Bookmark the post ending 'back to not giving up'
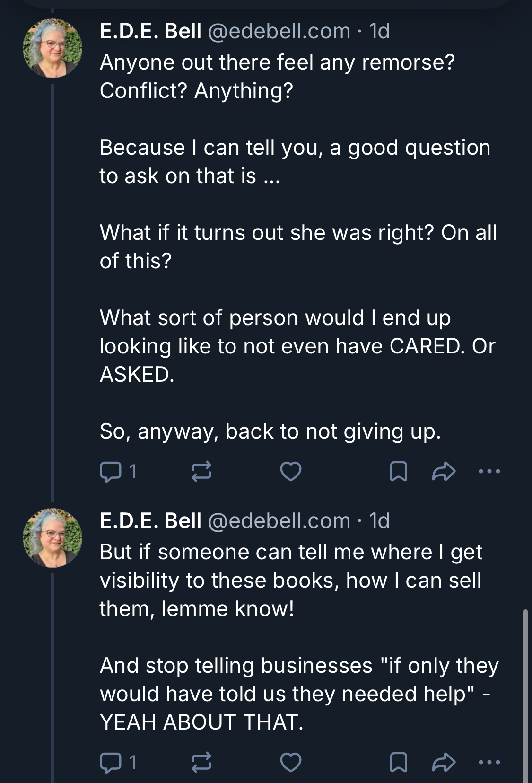The image size is (532, 783). click(x=398, y=471)
